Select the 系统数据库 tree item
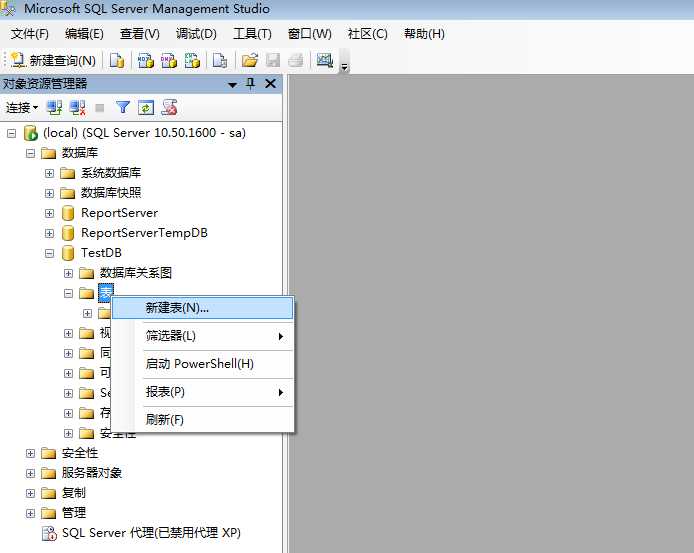Image resolution: width=694 pixels, height=553 pixels. [x=111, y=173]
